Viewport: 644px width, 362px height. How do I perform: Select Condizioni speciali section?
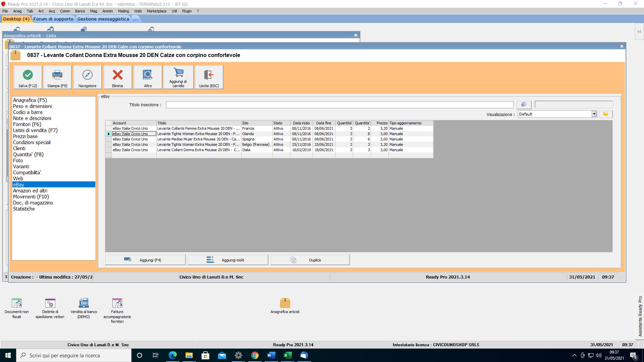coord(54,142)
